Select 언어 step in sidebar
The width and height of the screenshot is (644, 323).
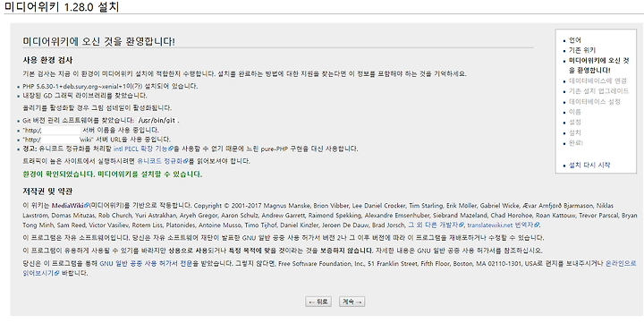point(574,40)
